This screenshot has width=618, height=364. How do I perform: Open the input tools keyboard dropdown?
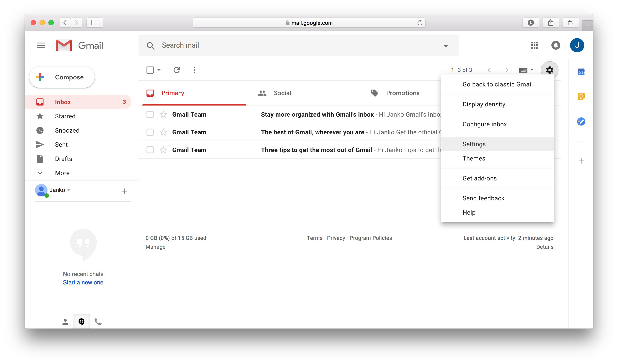pyautogui.click(x=526, y=70)
